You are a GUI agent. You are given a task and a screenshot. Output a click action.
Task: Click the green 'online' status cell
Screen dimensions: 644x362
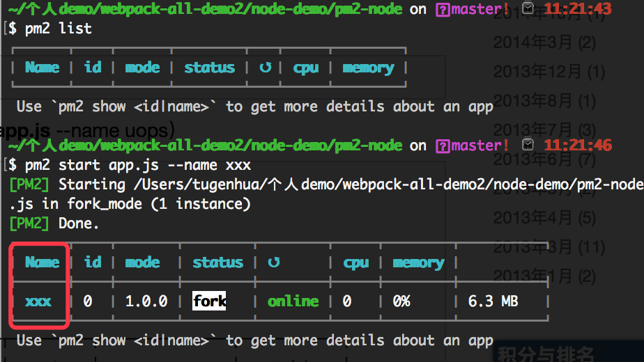point(293,301)
